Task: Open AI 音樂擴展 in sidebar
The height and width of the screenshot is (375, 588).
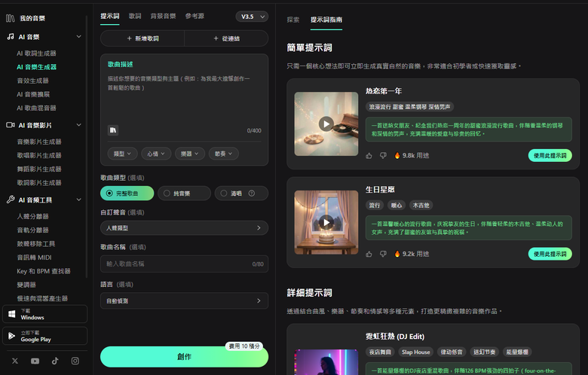Action: tap(33, 94)
